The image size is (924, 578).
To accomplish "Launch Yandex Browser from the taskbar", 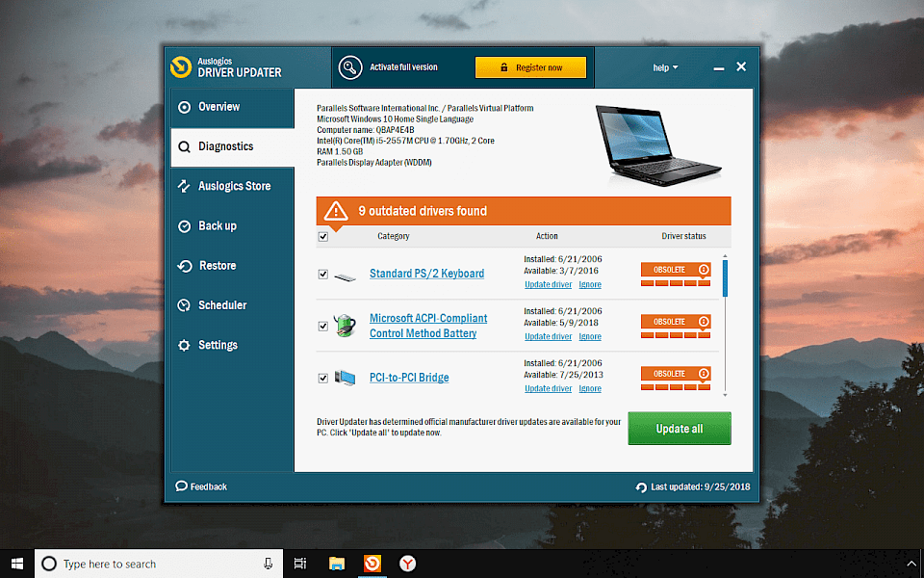I will click(407, 564).
